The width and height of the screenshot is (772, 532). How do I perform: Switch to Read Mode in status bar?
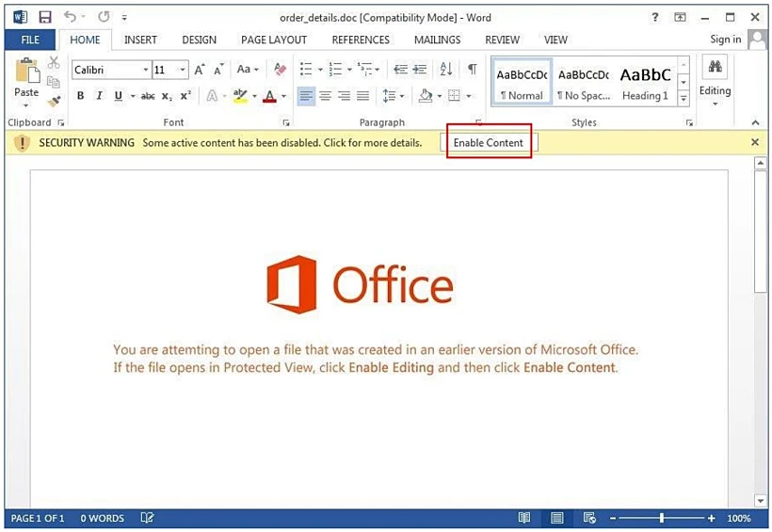click(524, 518)
